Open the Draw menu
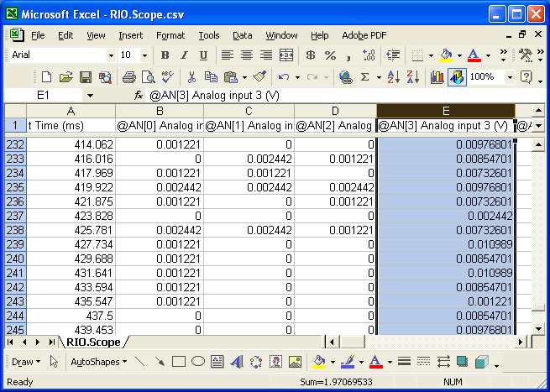Screen dimensions: 550x392 pyautogui.click(x=26, y=362)
